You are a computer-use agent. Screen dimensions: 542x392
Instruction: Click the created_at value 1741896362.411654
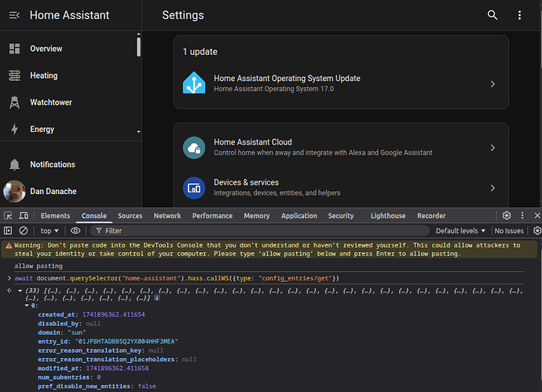(x=113, y=314)
